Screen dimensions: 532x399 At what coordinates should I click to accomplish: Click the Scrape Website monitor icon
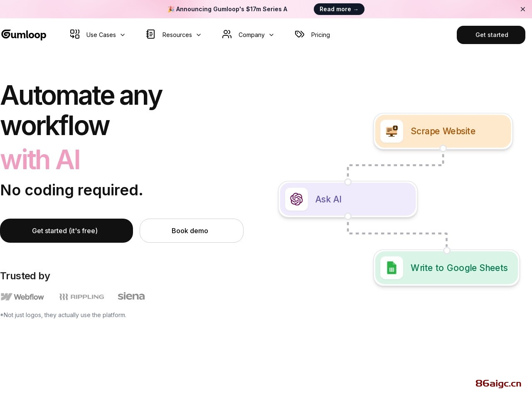pyautogui.click(x=392, y=131)
